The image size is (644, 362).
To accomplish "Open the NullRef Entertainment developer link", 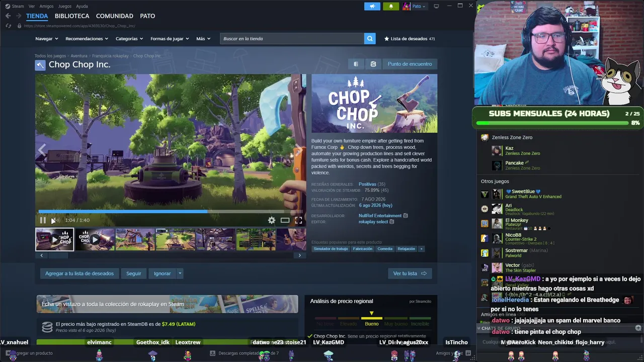I will pos(380,216).
